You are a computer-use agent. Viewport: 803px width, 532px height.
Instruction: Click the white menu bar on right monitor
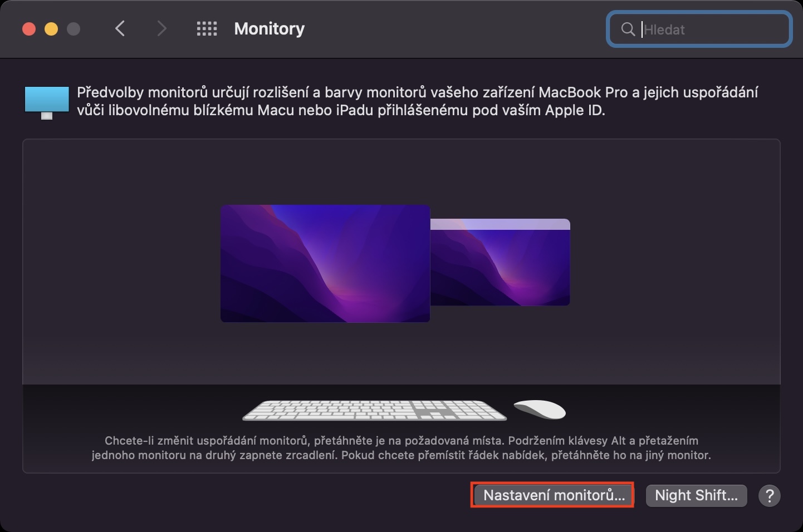point(500,224)
